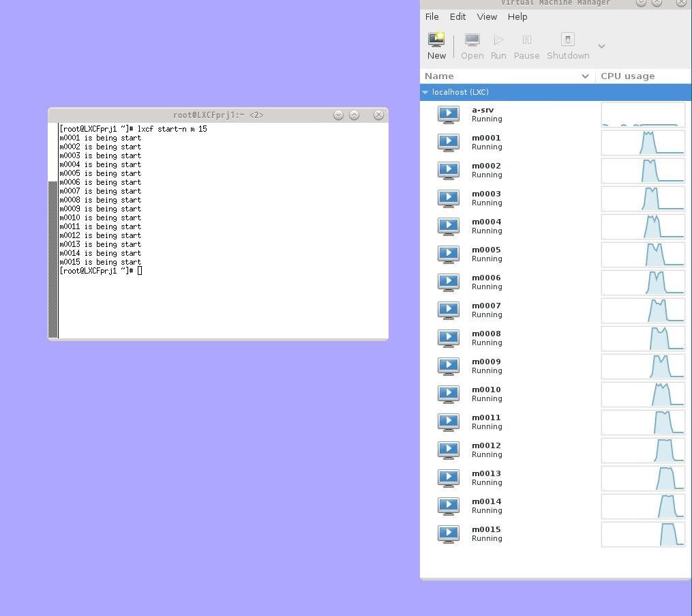Click the a-srv machine monitor icon

coord(448,114)
